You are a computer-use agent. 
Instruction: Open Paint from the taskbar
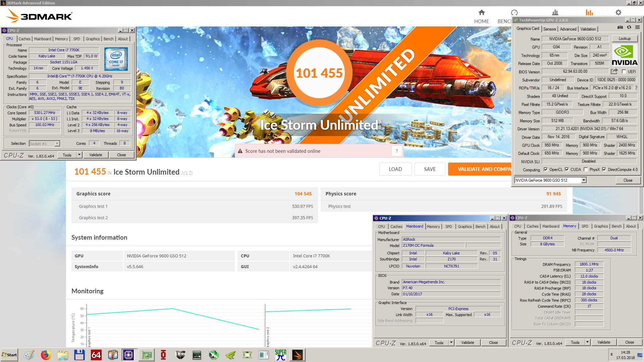click(x=29, y=355)
